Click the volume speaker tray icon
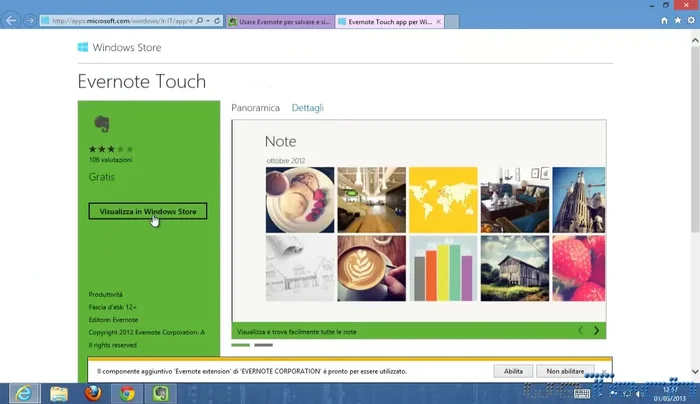Screen dimensions: 700x404 tap(639, 393)
